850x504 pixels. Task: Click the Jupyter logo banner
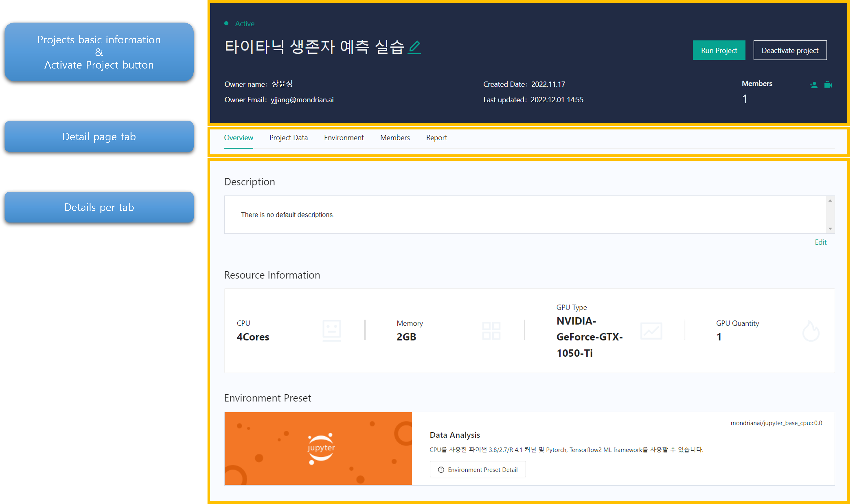pyautogui.click(x=318, y=448)
